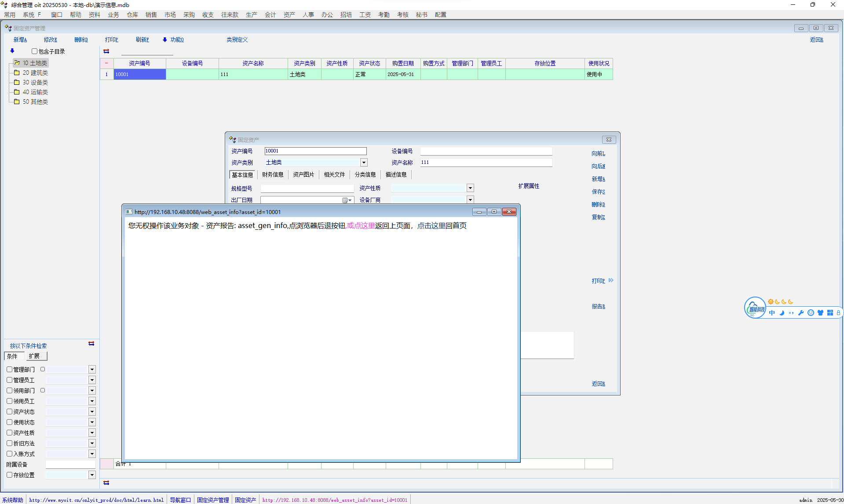Screen dimensions: 844x504
Task: Check the 管理部门 filter checkbox
Action: (x=9, y=370)
